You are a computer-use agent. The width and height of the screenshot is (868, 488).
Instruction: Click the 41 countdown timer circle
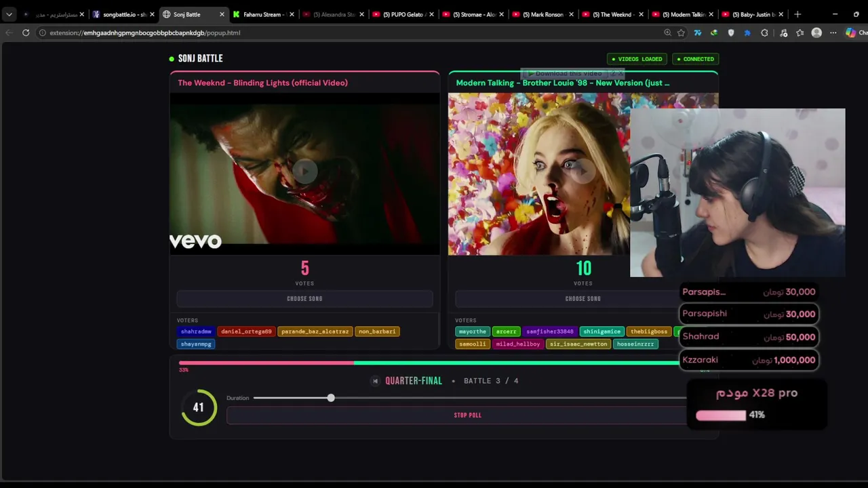coord(199,407)
